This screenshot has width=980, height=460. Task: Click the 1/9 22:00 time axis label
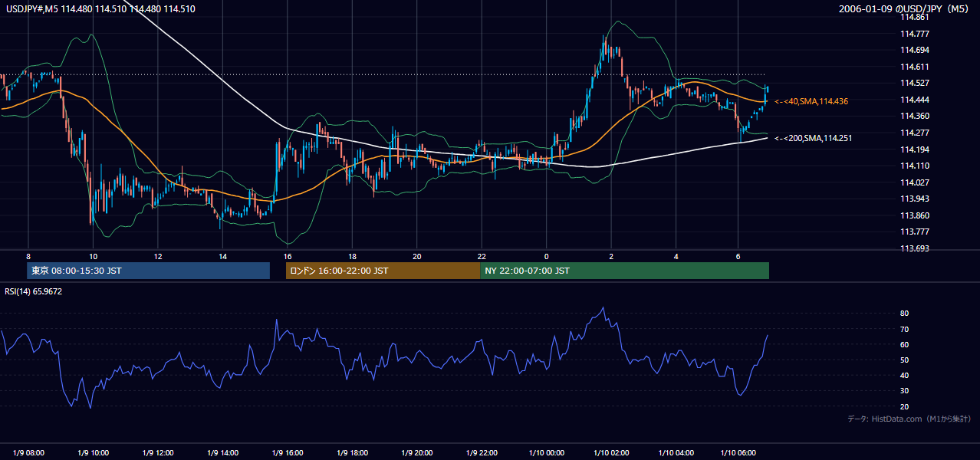pos(482,452)
